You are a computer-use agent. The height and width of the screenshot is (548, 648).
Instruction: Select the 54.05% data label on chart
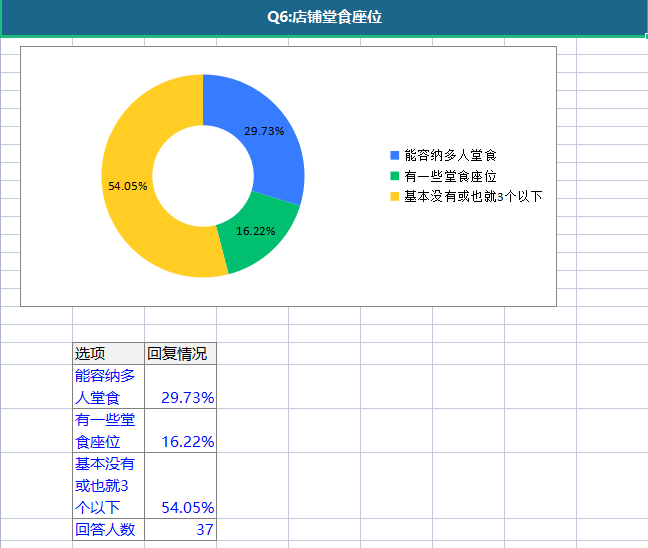[128, 186]
